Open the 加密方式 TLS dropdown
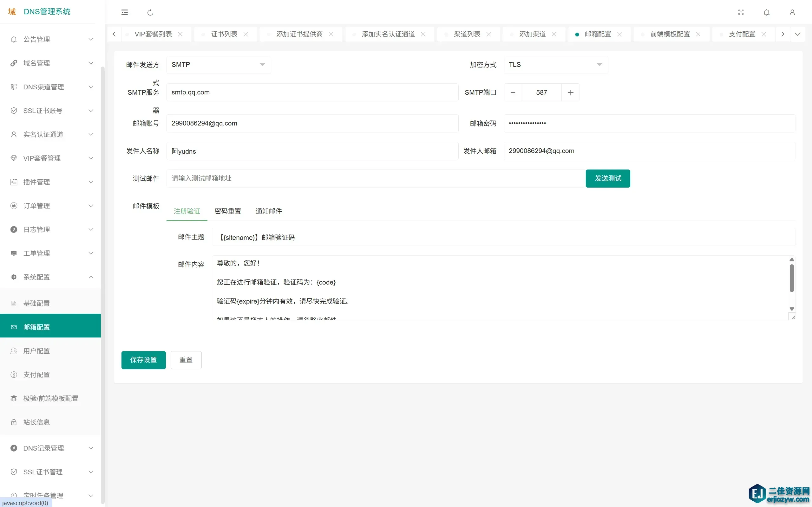The width and height of the screenshot is (812, 507). pyautogui.click(x=555, y=65)
